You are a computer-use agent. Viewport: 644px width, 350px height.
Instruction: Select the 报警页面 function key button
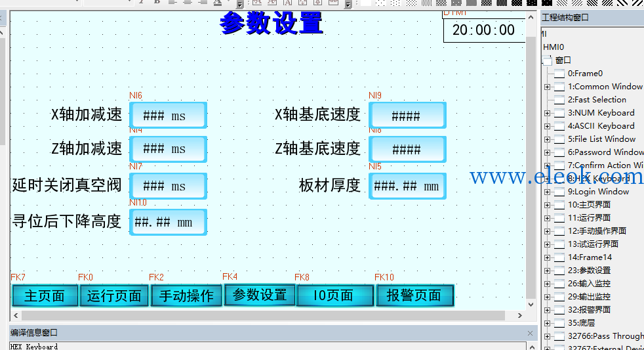pos(414,295)
